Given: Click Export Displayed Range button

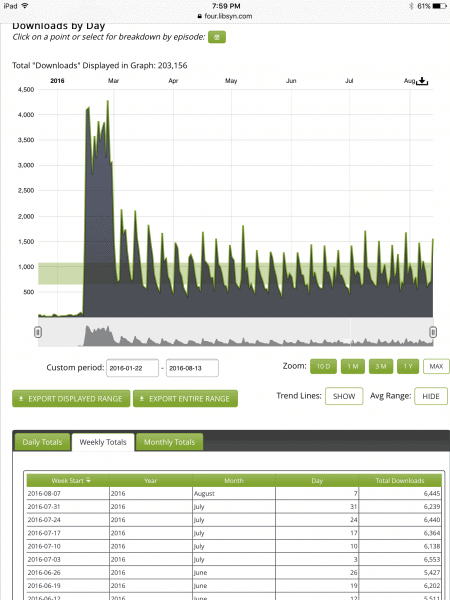Looking at the screenshot, I should 71,399.
